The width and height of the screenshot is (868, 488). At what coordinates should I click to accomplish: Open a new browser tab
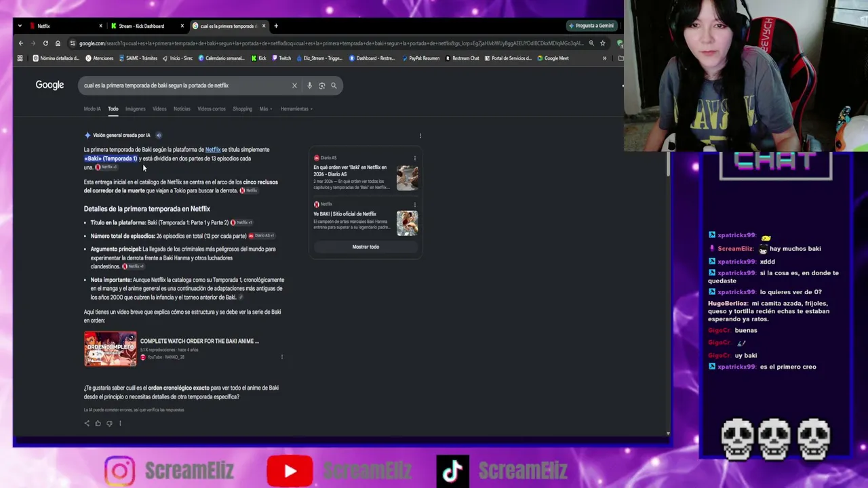(276, 26)
